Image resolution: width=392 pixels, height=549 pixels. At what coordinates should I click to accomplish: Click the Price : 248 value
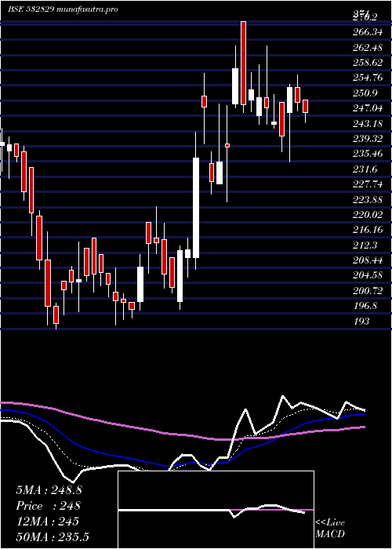point(49,506)
